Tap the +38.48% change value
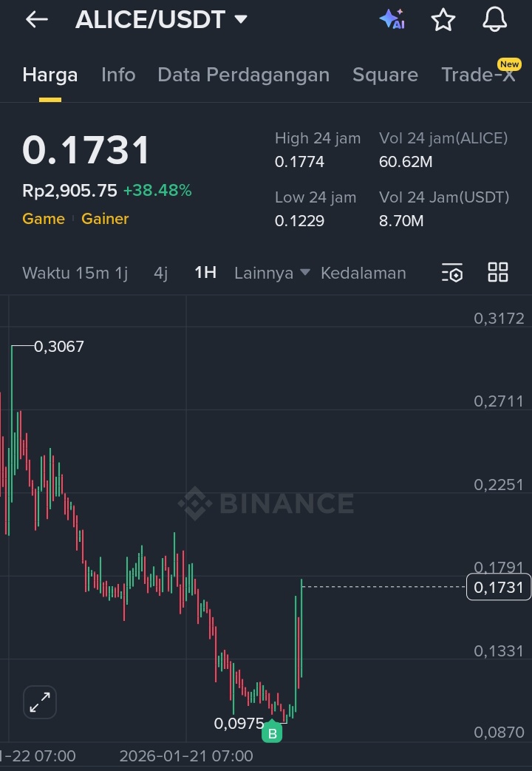The height and width of the screenshot is (771, 532). [157, 191]
